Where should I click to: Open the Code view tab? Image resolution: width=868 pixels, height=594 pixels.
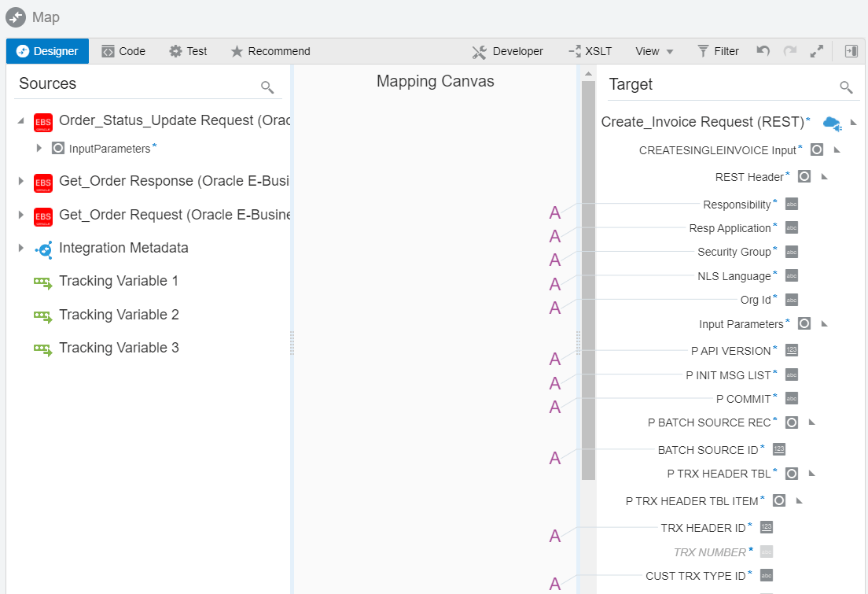click(123, 51)
